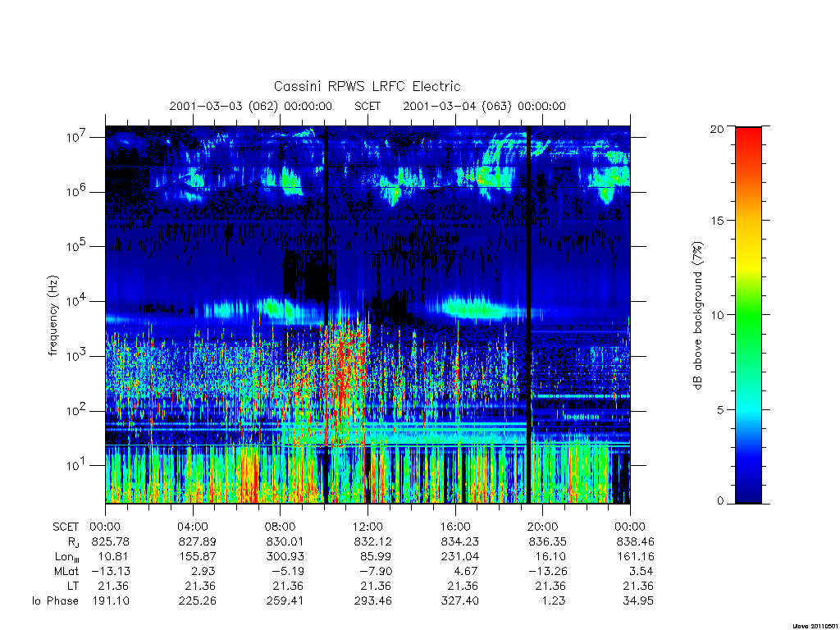840x630 pixels.
Task: Select the start date '2001-03-03 (062) 00:00:00'
Action: pyautogui.click(x=251, y=106)
